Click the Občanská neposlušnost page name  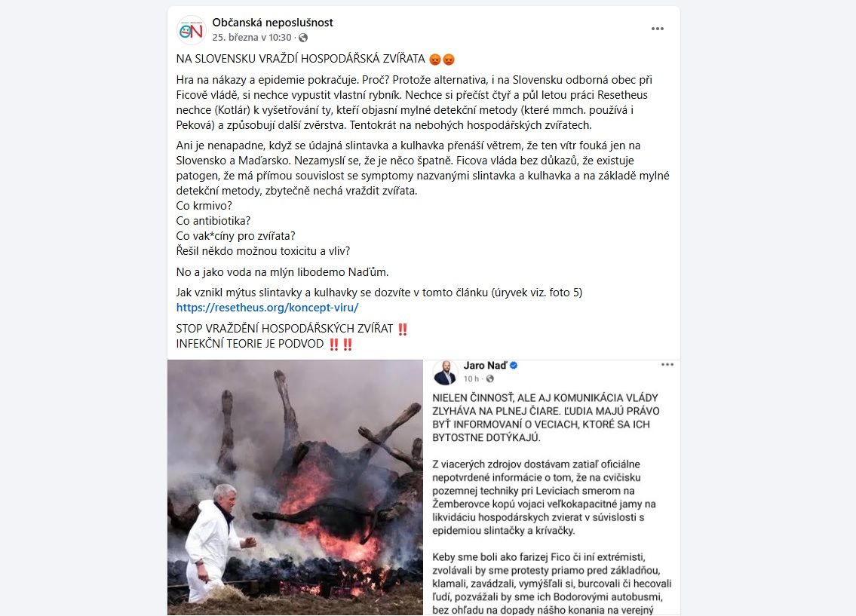pyautogui.click(x=272, y=23)
